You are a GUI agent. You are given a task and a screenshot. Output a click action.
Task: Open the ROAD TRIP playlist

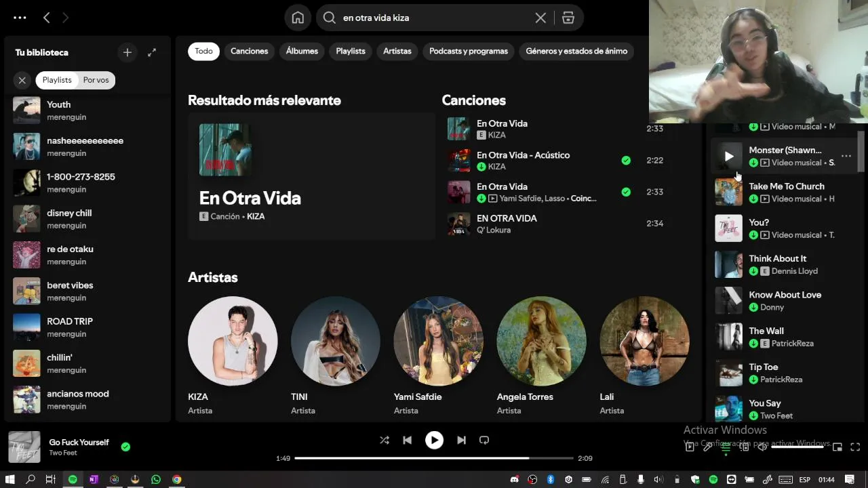pyautogui.click(x=87, y=327)
